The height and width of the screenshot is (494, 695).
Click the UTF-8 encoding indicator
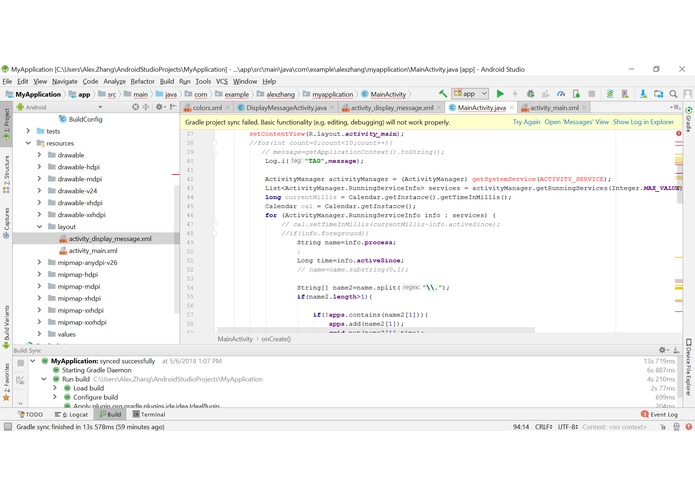pyautogui.click(x=567, y=427)
